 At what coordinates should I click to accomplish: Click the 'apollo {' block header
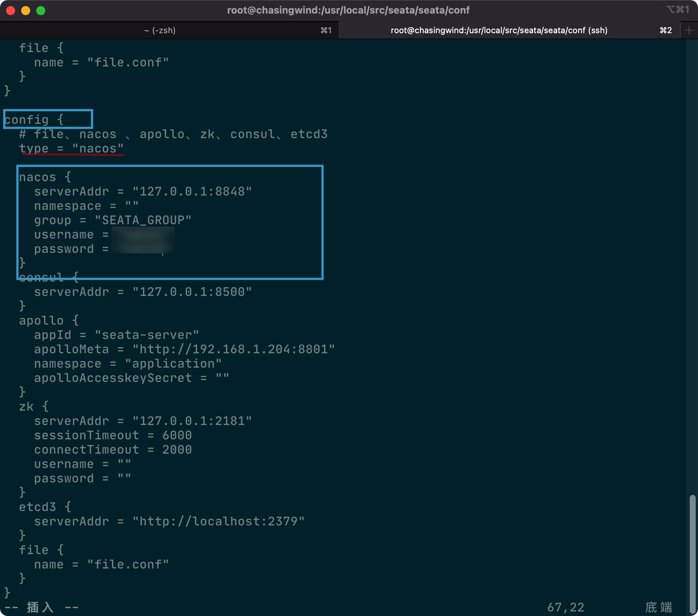pyautogui.click(x=49, y=320)
